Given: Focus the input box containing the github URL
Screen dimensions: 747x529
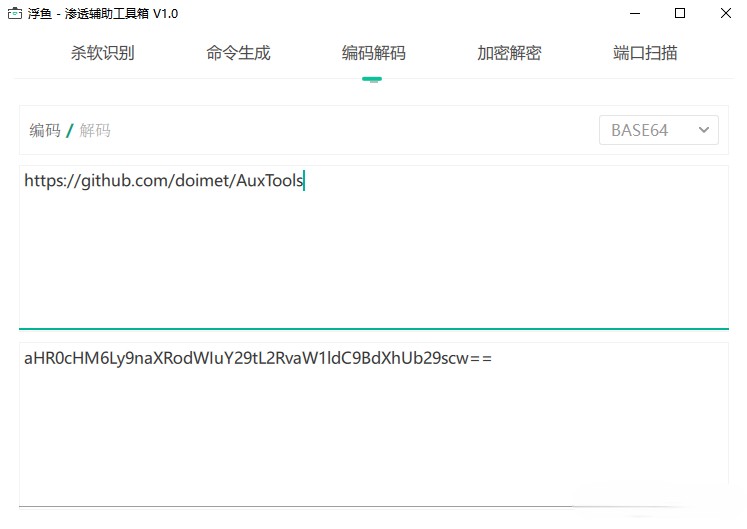Looking at the screenshot, I should (374, 246).
